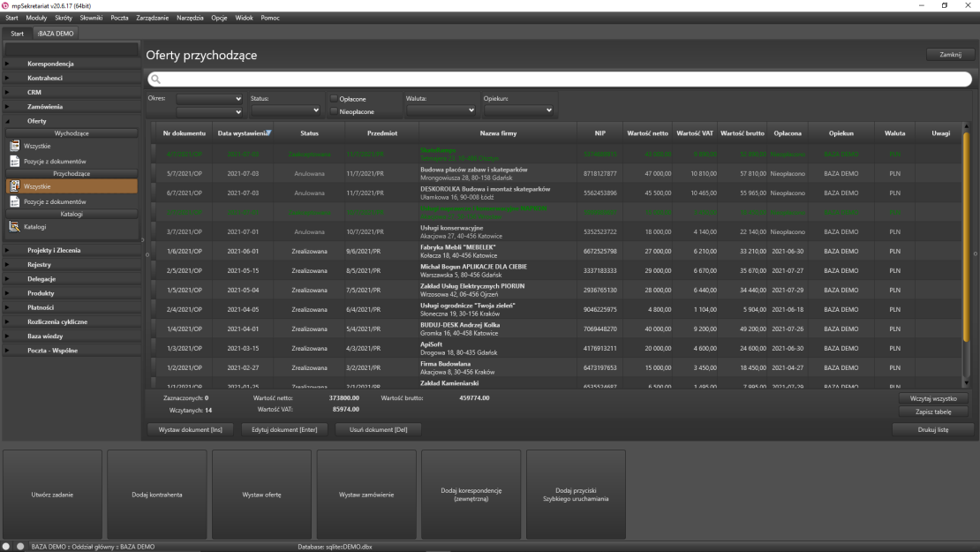The width and height of the screenshot is (980, 552).
Task: Open the Widok menu
Action: (x=244, y=19)
